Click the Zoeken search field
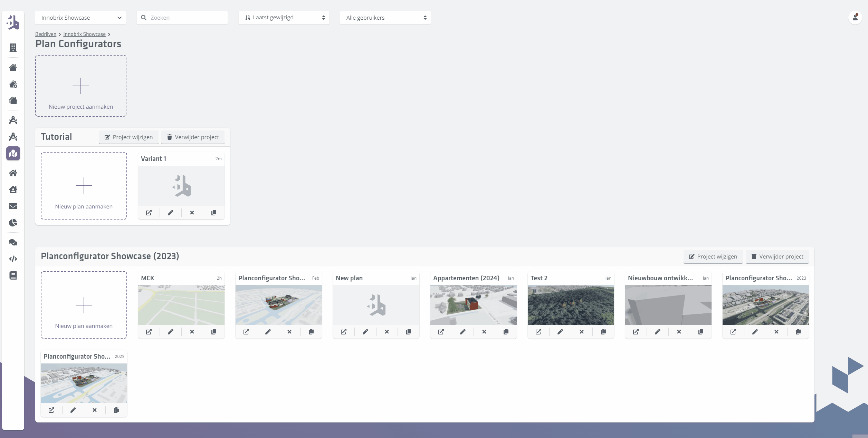868x438 pixels. coord(182,17)
